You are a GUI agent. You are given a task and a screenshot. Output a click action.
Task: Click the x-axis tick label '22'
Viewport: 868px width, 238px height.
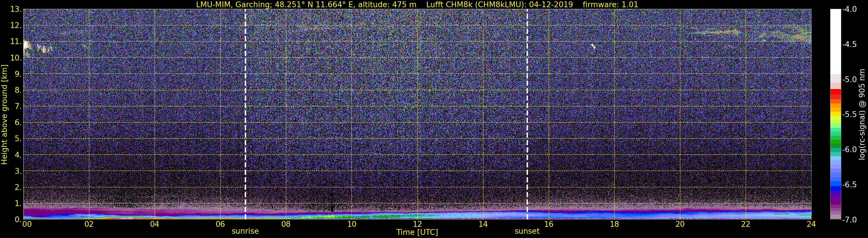click(746, 224)
